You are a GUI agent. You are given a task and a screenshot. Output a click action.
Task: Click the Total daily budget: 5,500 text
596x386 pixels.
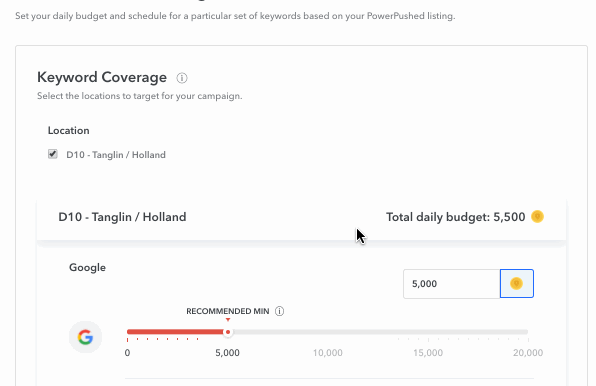(x=455, y=217)
